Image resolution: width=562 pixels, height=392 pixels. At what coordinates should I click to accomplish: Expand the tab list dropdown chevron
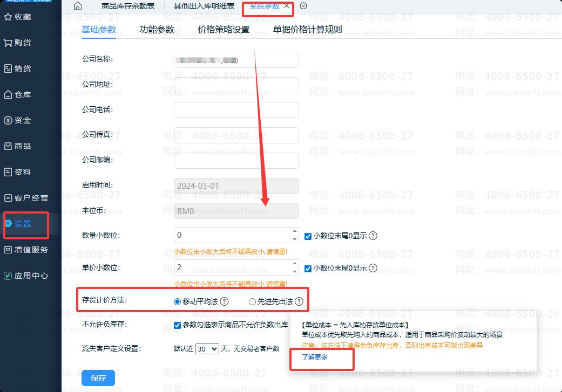[303, 6]
